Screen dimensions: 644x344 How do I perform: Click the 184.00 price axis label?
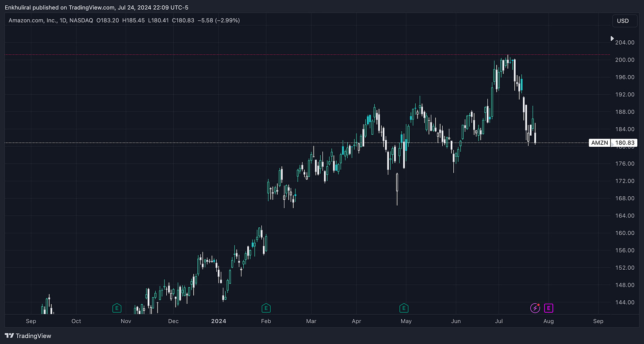pos(625,129)
